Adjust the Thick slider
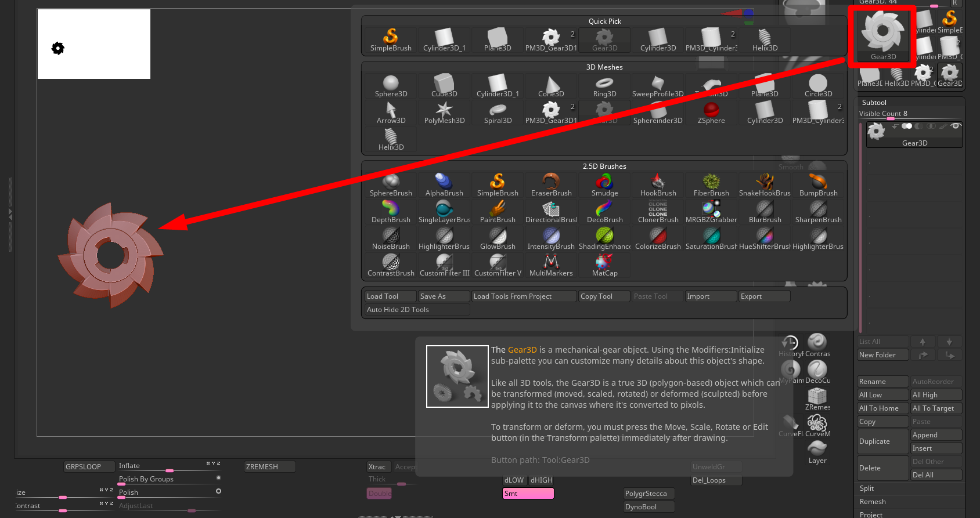This screenshot has width=980, height=518. tap(392, 480)
